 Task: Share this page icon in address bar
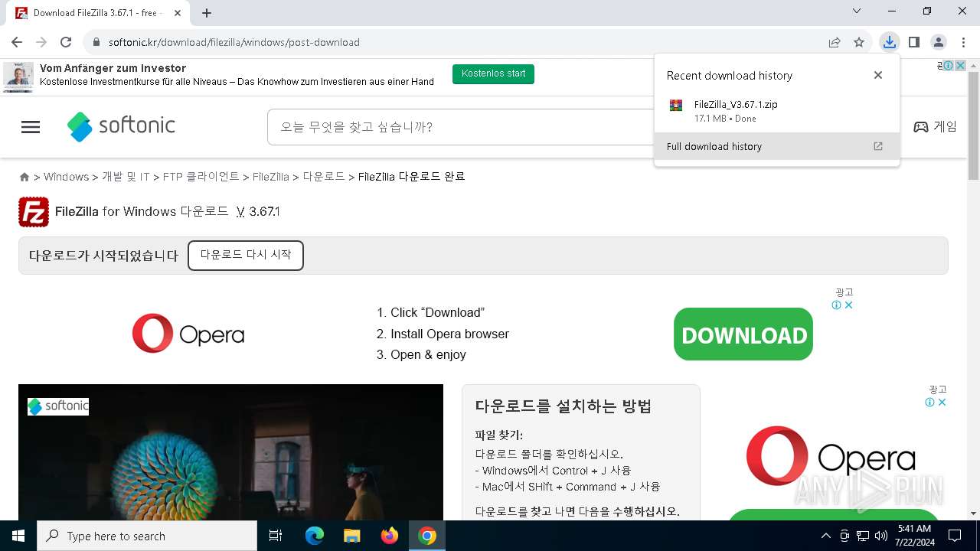pyautogui.click(x=835, y=42)
